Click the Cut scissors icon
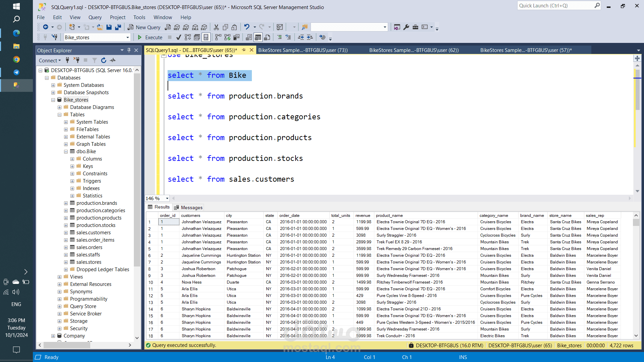644x362 pixels. click(216, 27)
